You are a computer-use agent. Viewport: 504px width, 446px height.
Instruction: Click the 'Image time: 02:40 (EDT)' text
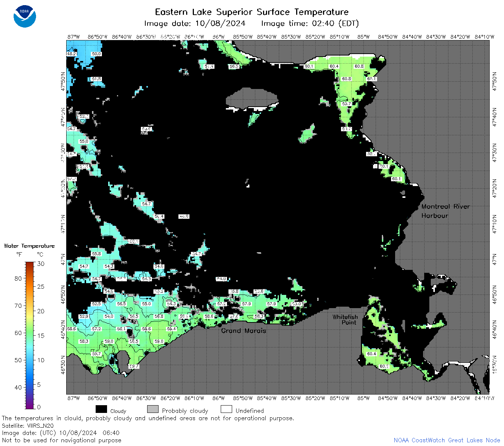310,24
